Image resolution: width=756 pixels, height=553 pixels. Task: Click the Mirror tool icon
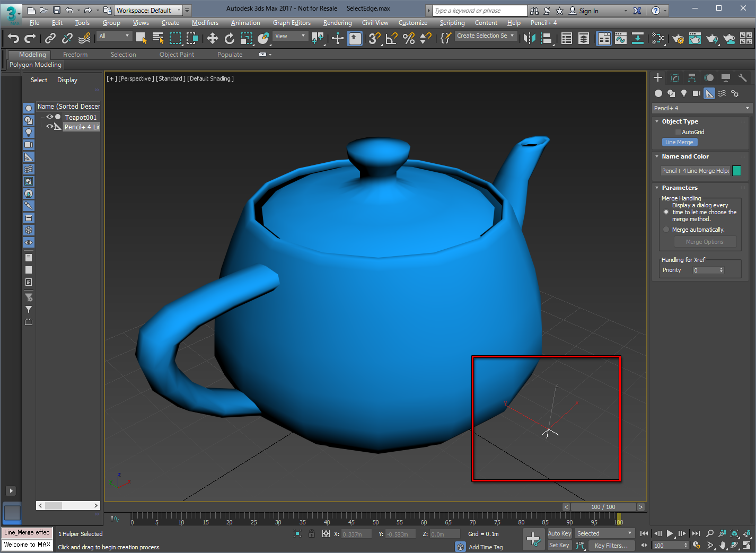pyautogui.click(x=529, y=38)
